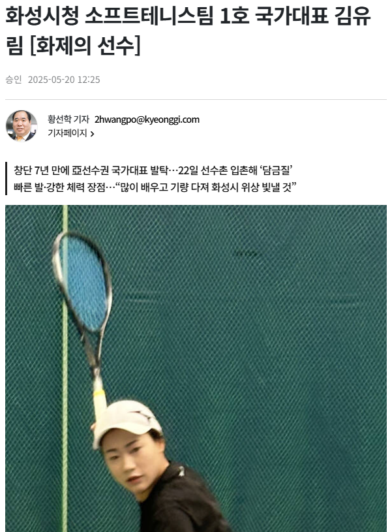Open the chevron arrow beside 기자페이지

92,134
